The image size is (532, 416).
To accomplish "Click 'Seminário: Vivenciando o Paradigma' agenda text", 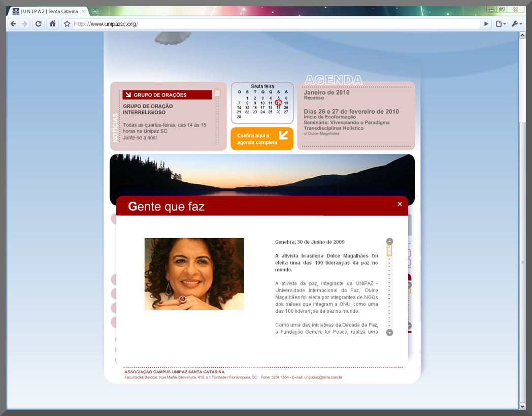I will (346, 122).
